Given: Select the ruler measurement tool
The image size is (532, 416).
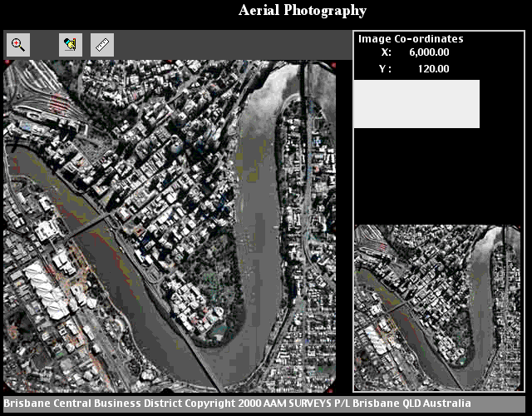Looking at the screenshot, I should coord(102,45).
